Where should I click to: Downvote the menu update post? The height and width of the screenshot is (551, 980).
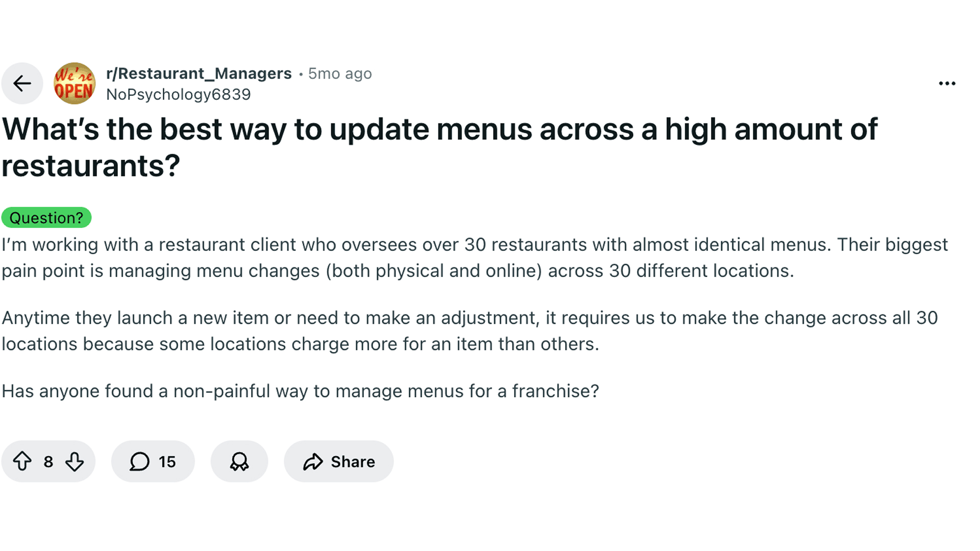coord(75,461)
